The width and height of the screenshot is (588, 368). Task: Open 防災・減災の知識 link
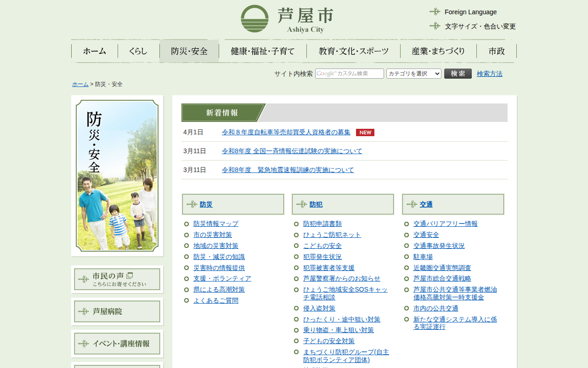tap(219, 257)
